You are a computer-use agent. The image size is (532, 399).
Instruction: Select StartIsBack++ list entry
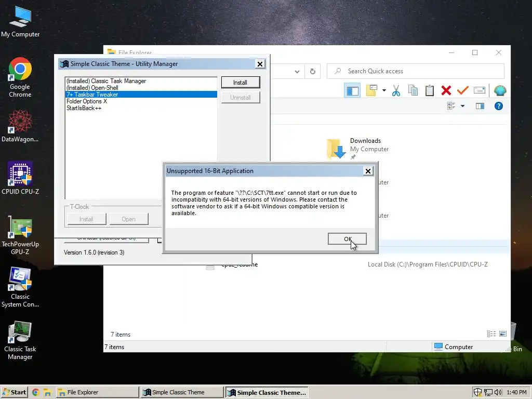click(141, 108)
